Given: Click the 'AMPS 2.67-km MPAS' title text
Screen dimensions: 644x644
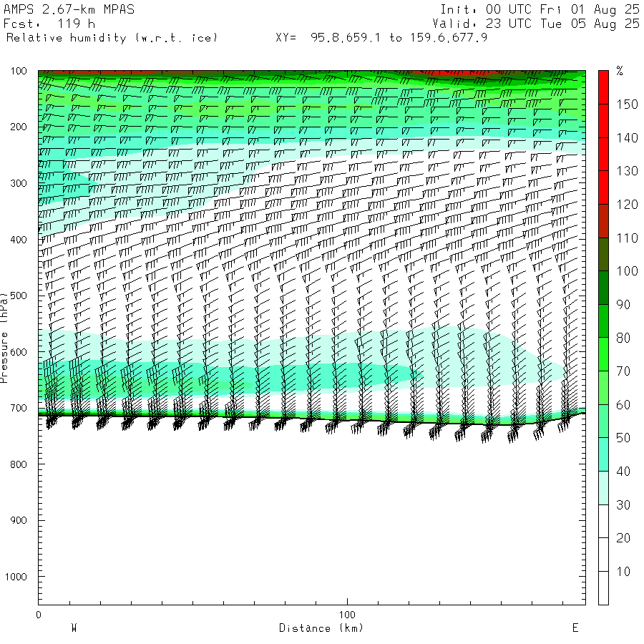Looking at the screenshot, I should (x=69, y=9).
